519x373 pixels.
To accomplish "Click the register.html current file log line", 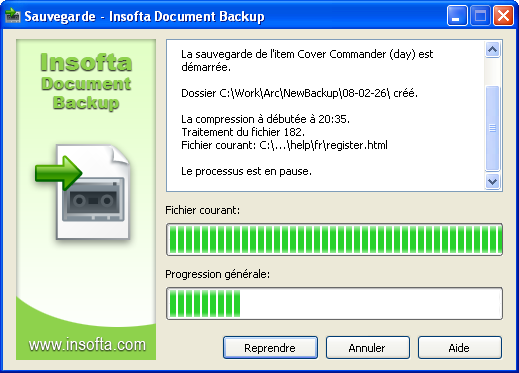I will point(284,145).
